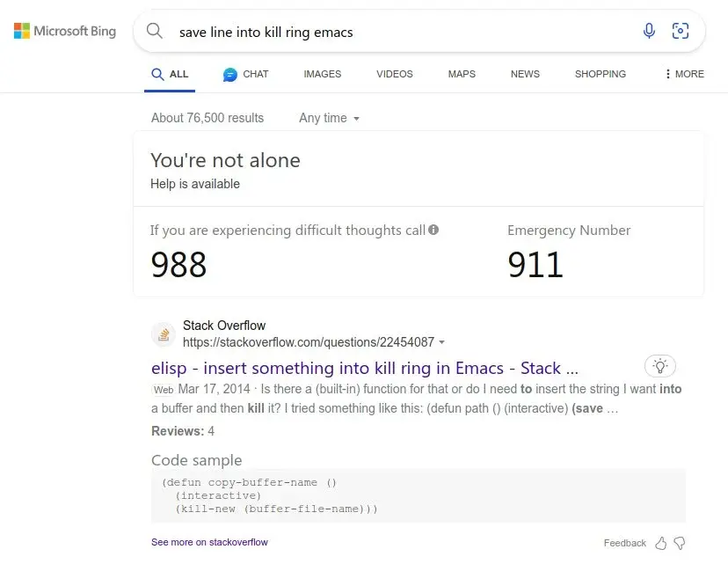728x564 pixels.
Task: Expand the More search categories menu
Action: 684,74
